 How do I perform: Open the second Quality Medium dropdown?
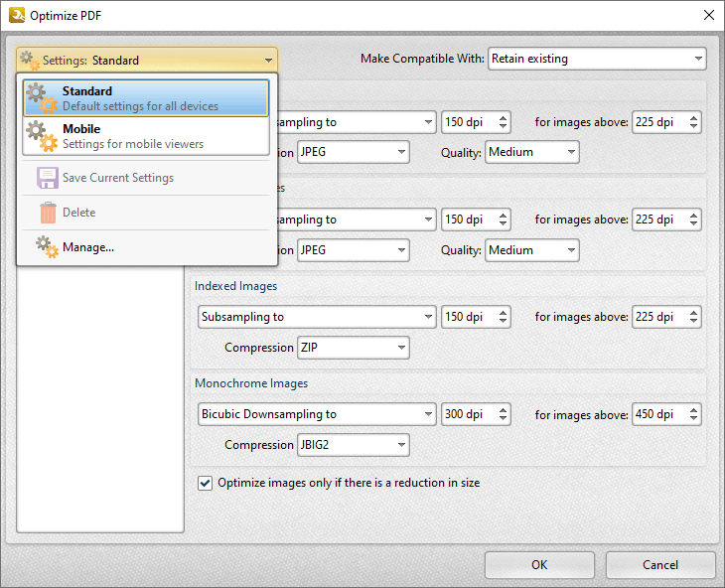[531, 250]
